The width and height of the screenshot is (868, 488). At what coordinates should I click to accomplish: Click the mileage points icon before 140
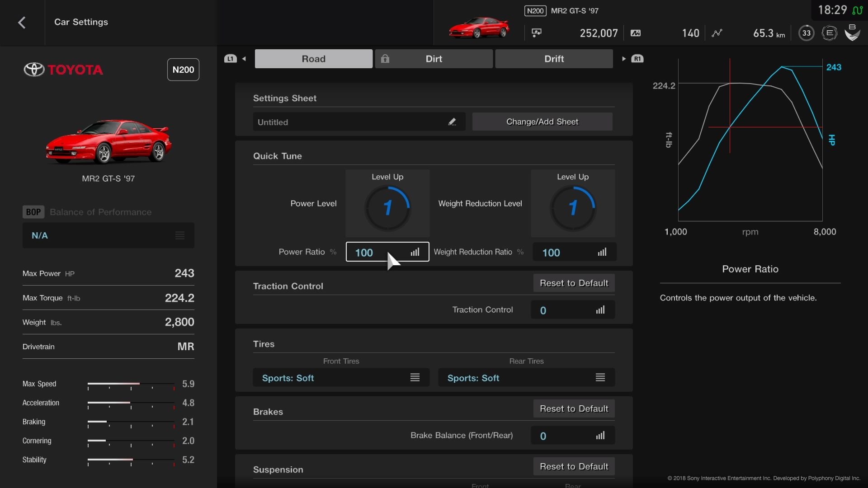(x=636, y=33)
